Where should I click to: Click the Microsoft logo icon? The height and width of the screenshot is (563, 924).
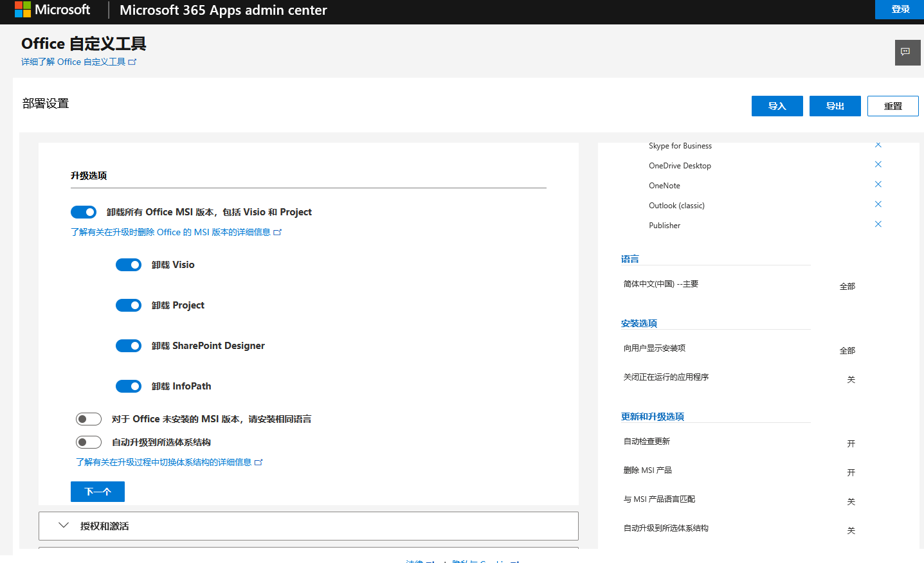tap(23, 10)
